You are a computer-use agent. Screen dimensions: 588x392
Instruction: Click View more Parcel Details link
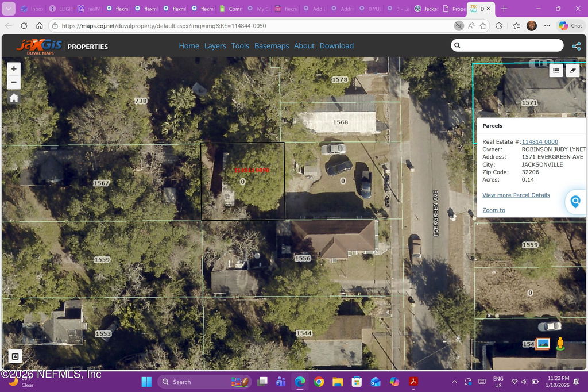click(516, 195)
